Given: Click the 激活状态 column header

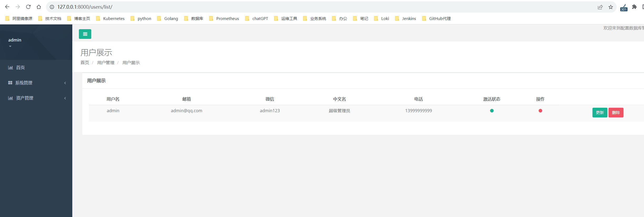Looking at the screenshot, I should tap(492, 99).
